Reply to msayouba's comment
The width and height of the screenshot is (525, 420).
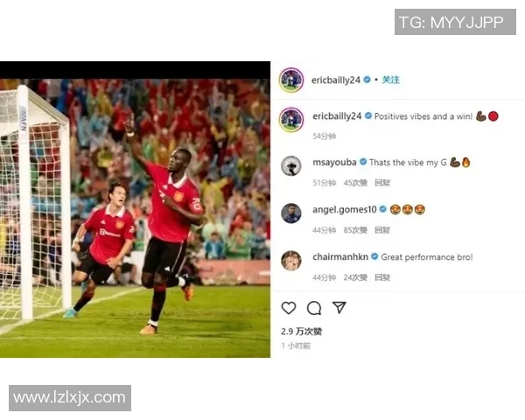(382, 183)
